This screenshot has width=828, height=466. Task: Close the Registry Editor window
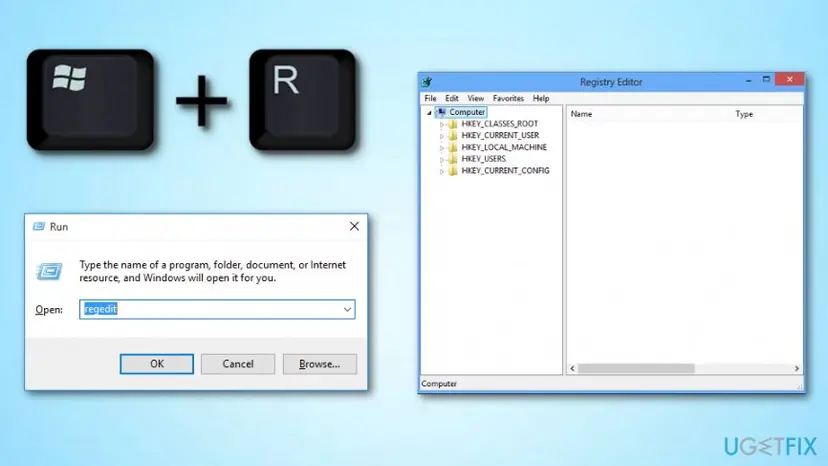click(x=789, y=79)
